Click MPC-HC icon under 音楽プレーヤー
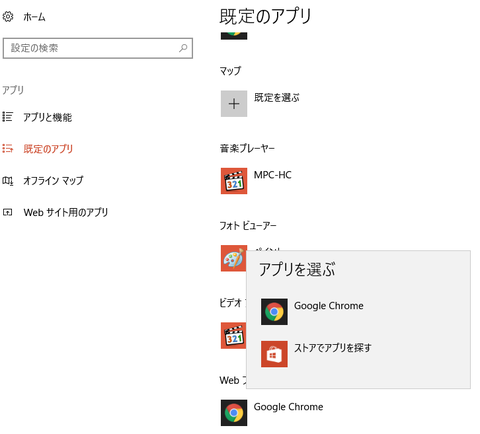The width and height of the screenshot is (480, 434). [x=234, y=181]
